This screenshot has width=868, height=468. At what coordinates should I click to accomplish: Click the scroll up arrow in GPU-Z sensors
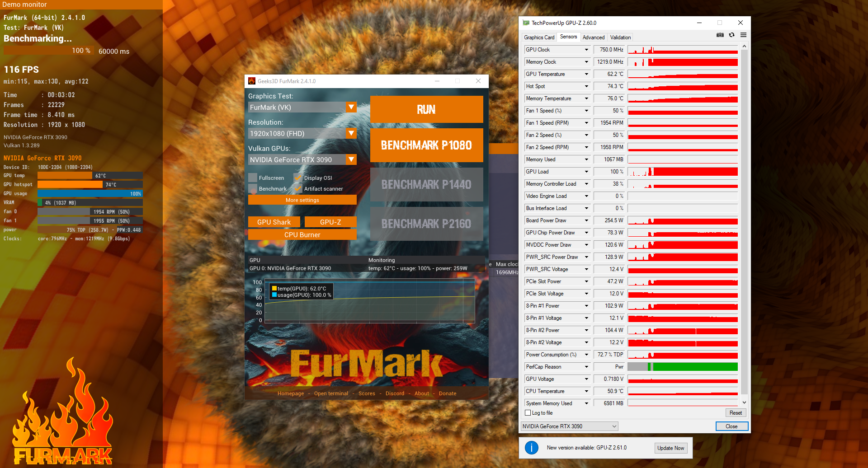click(x=744, y=47)
